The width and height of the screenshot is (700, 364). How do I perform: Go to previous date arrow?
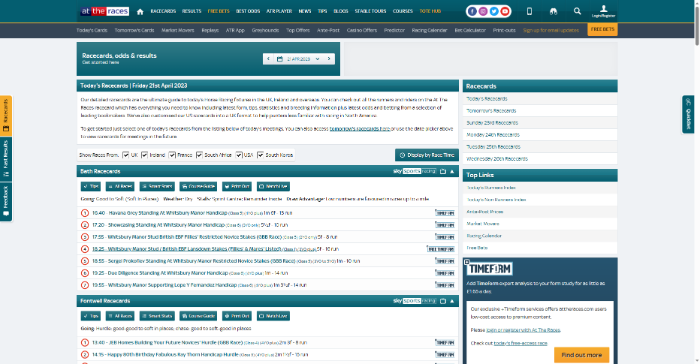coord(268,59)
